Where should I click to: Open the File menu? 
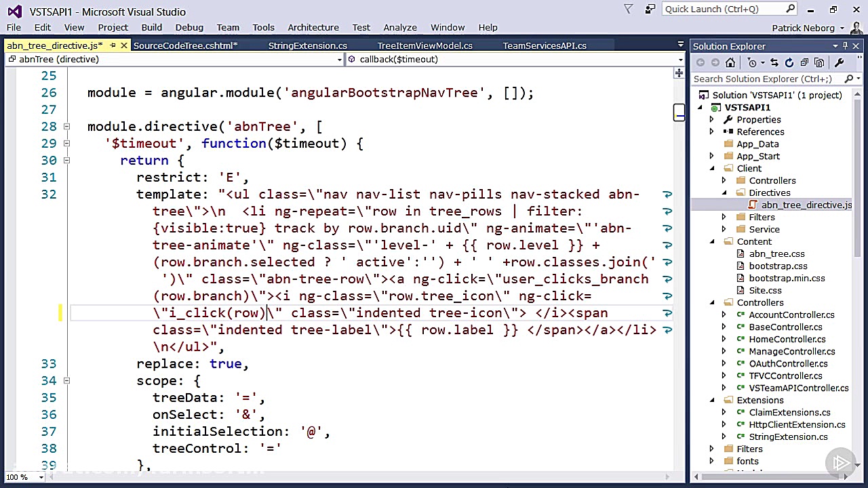click(x=14, y=27)
